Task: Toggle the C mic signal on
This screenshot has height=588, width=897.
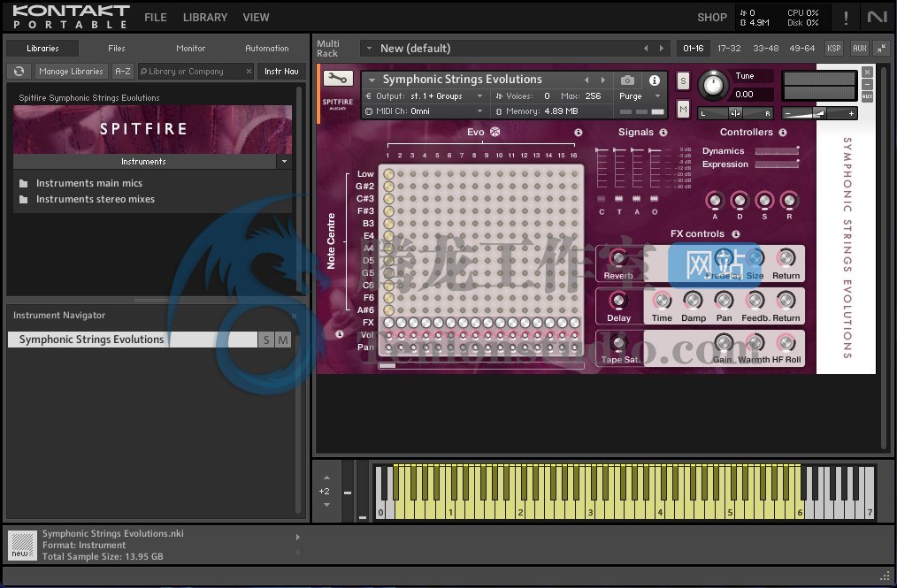Action: [602, 199]
